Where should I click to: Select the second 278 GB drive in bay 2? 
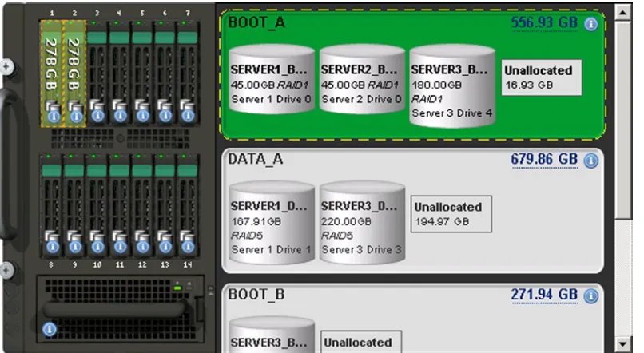click(x=74, y=73)
